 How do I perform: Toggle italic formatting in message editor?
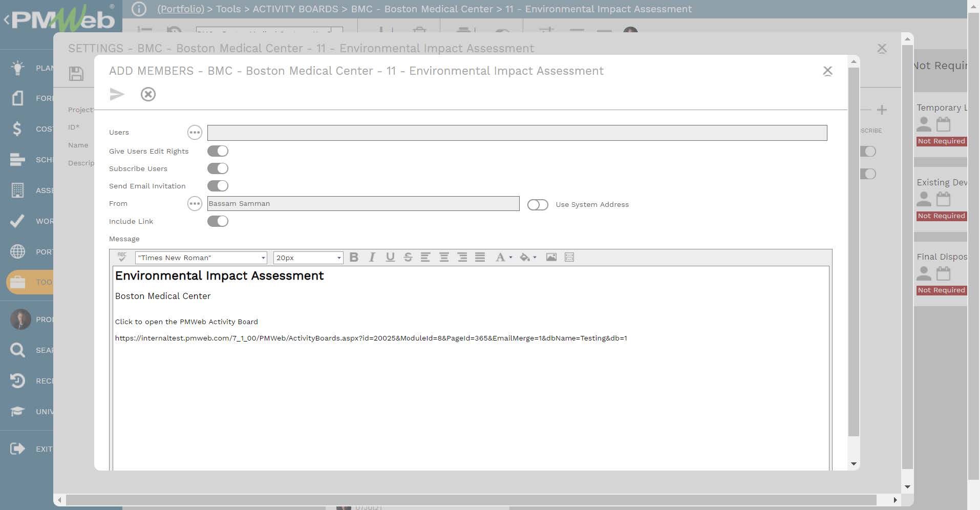(x=372, y=257)
